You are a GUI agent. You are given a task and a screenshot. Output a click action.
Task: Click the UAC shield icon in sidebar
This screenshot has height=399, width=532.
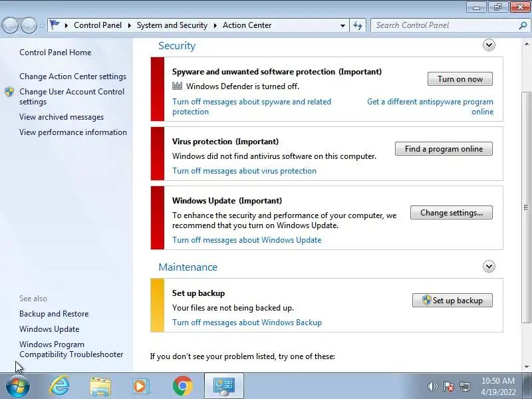click(9, 92)
